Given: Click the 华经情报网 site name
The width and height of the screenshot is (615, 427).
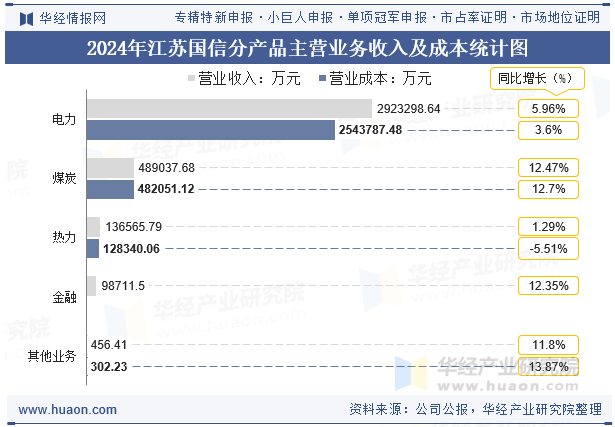Looking at the screenshot, I should pyautogui.click(x=73, y=18).
